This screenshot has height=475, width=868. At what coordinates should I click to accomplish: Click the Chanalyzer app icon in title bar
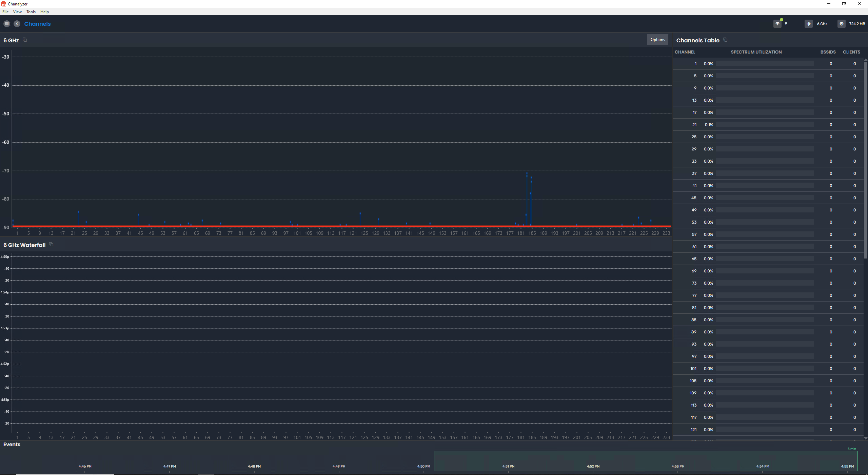(3, 4)
